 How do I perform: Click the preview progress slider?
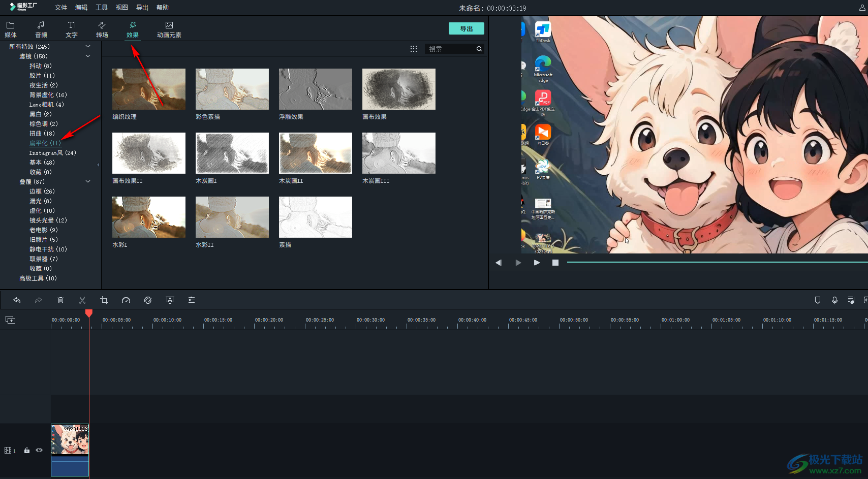(x=717, y=262)
